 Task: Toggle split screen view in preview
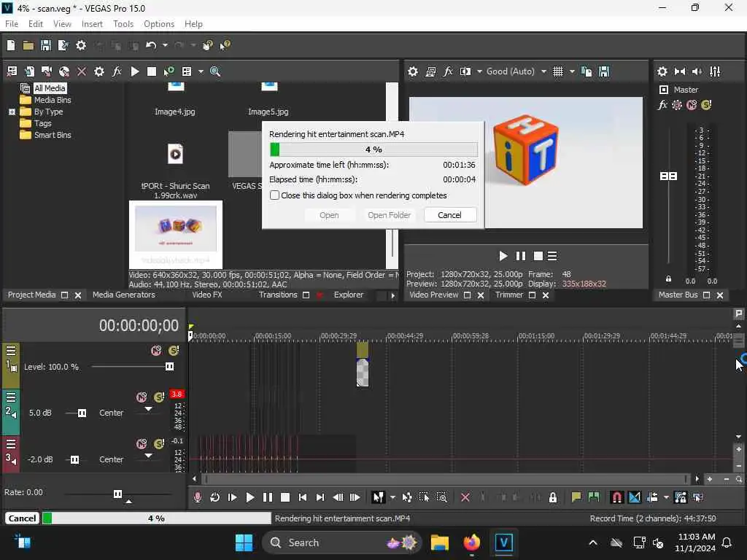465,71
